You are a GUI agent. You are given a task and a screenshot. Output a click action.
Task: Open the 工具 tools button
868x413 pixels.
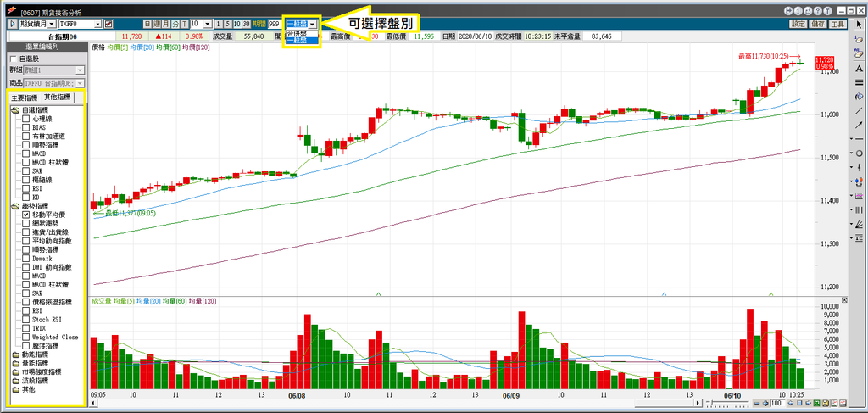click(837, 24)
